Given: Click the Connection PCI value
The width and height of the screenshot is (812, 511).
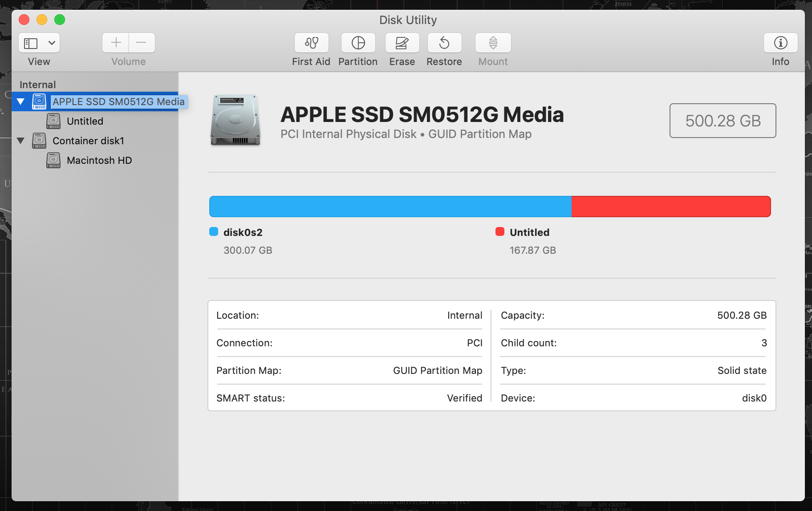Looking at the screenshot, I should pos(475,343).
